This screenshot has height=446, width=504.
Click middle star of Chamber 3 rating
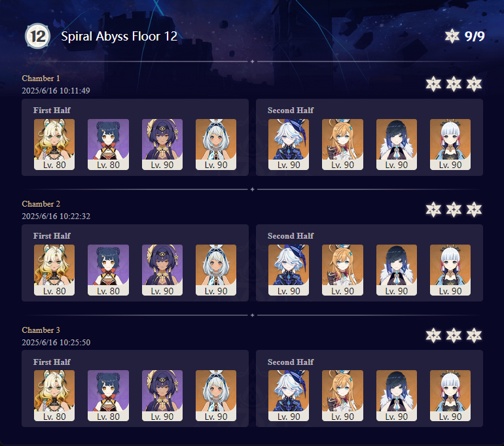click(454, 335)
